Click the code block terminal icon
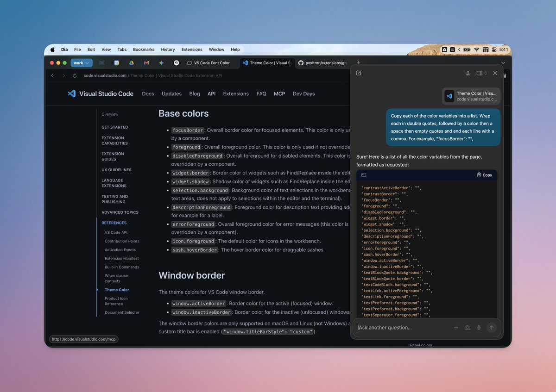The image size is (556, 392). (x=364, y=175)
